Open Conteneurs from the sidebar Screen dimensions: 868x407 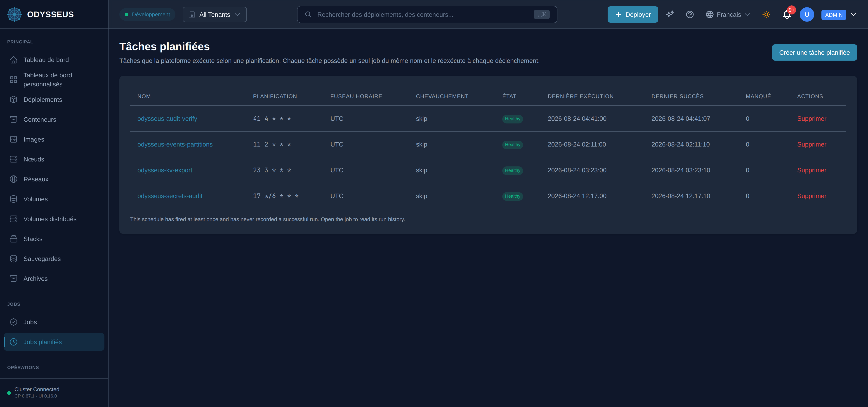click(54, 119)
